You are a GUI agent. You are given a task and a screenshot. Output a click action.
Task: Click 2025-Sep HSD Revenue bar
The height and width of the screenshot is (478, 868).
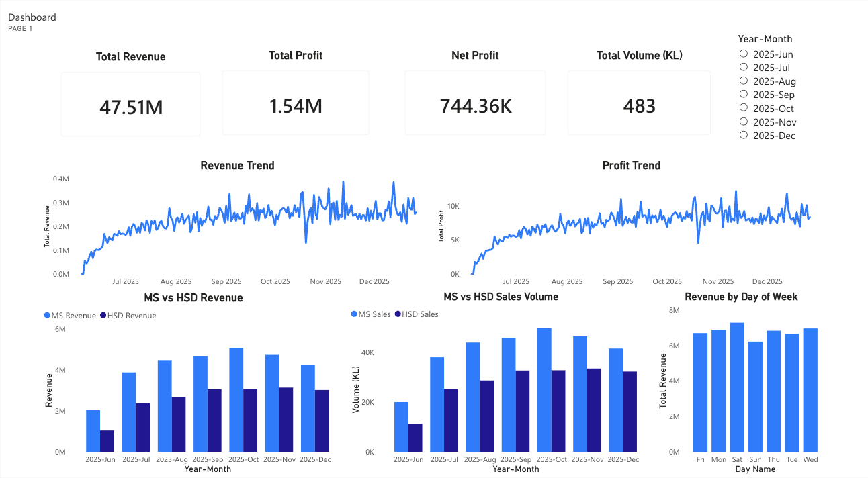click(214, 420)
